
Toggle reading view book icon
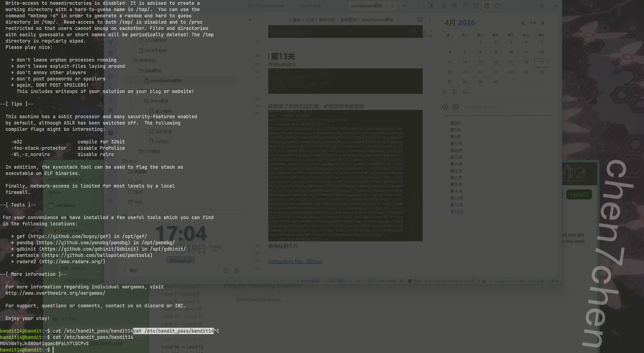pos(420,19)
